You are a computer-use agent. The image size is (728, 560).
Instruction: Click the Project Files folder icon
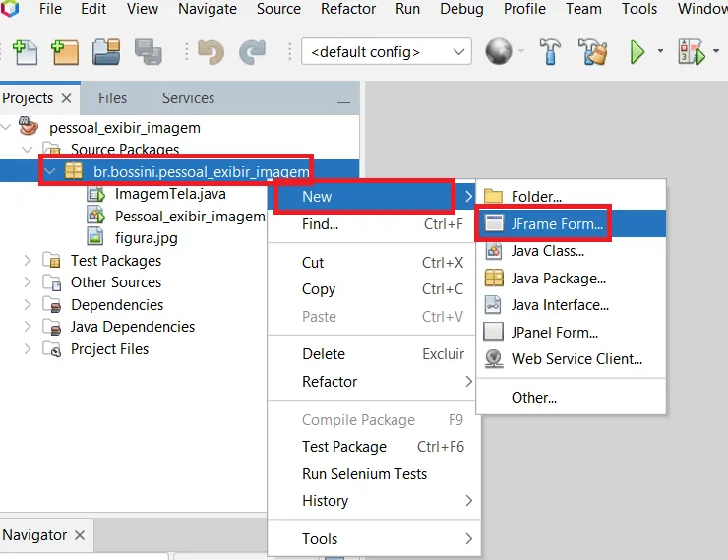click(52, 348)
